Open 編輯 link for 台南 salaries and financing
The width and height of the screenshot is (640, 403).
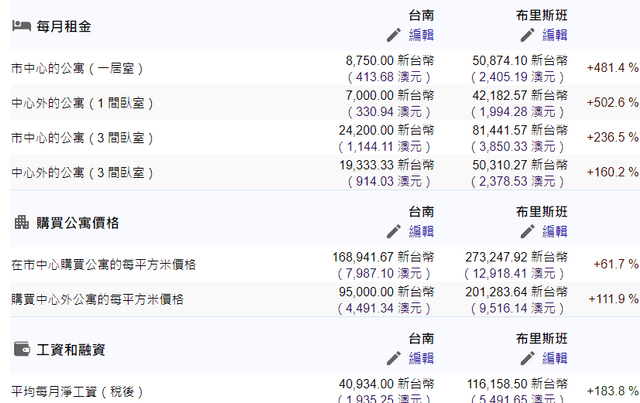tap(421, 358)
